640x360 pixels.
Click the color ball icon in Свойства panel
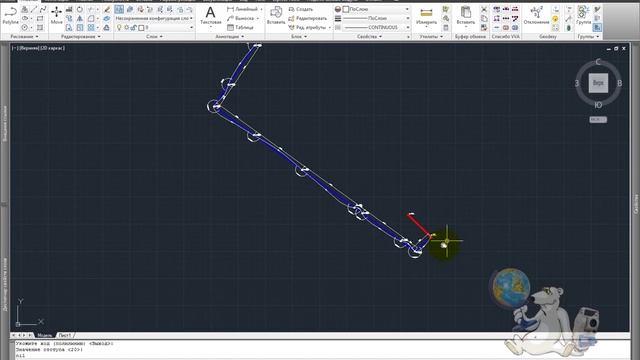pyautogui.click(x=338, y=9)
